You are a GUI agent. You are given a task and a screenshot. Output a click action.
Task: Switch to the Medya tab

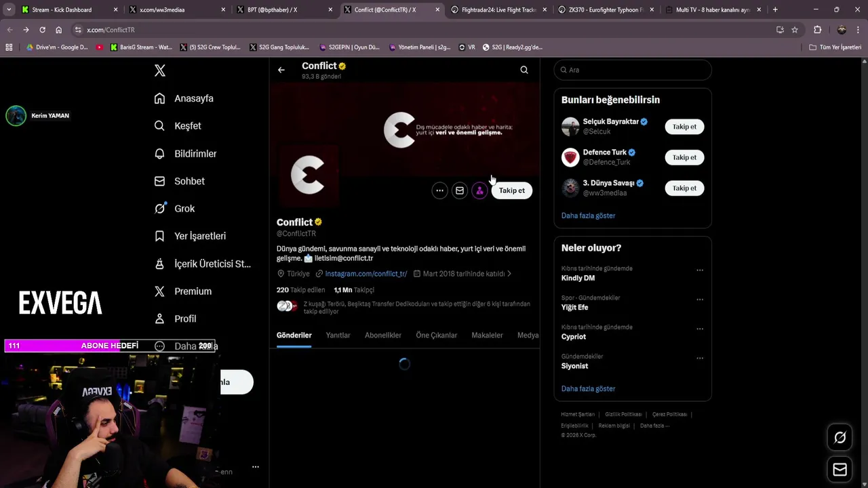pyautogui.click(x=528, y=335)
